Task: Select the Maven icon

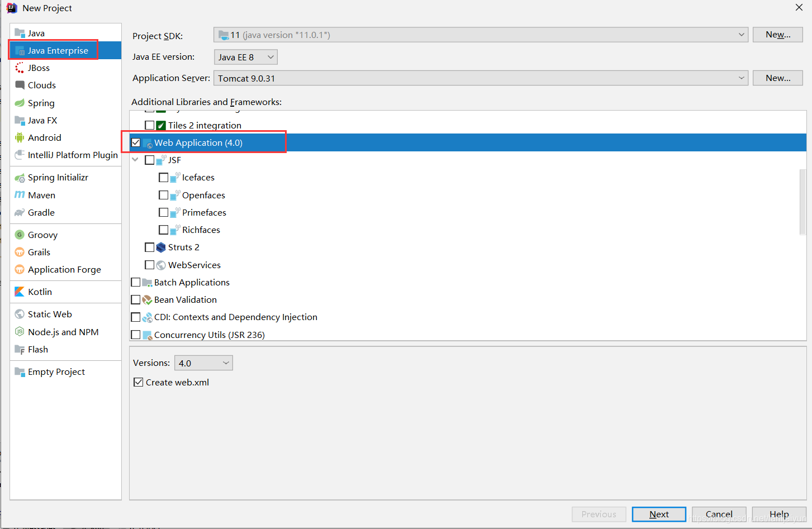Action: coord(20,195)
